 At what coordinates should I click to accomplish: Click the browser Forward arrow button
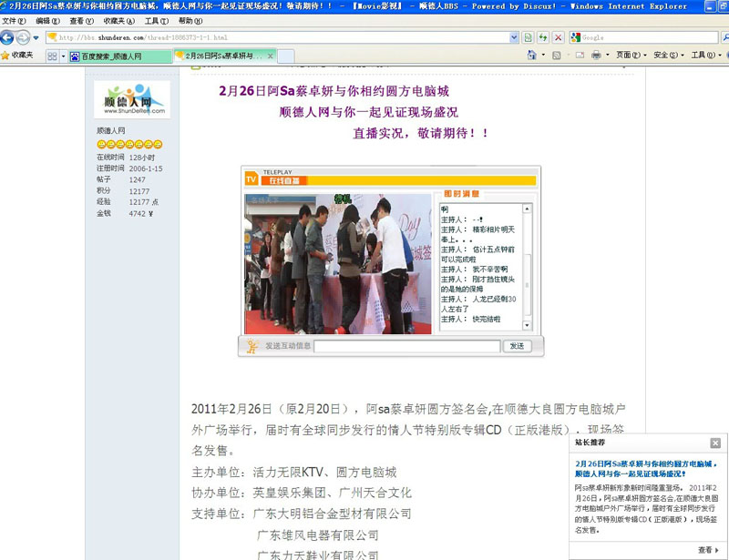tap(23, 37)
